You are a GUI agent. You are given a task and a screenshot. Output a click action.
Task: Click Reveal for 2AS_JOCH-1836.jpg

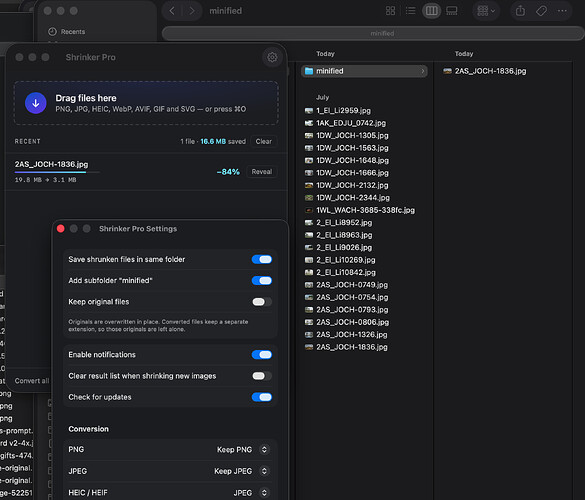click(262, 172)
